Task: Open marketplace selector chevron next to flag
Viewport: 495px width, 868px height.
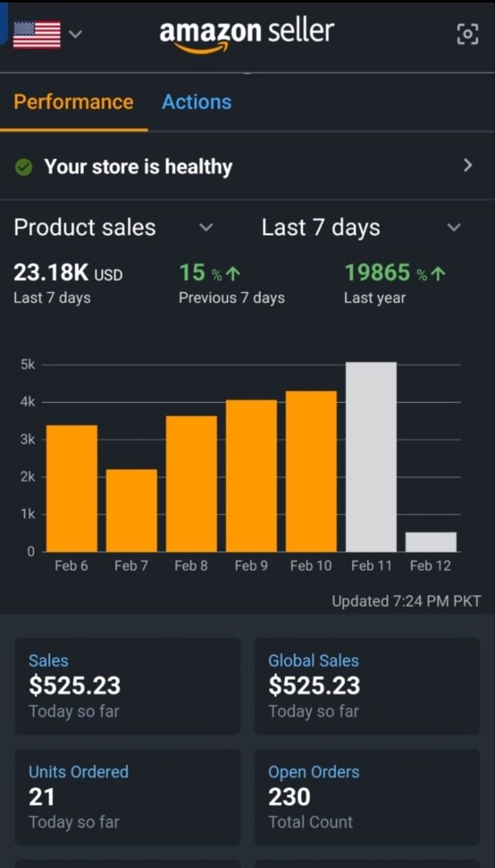Action: tap(75, 34)
